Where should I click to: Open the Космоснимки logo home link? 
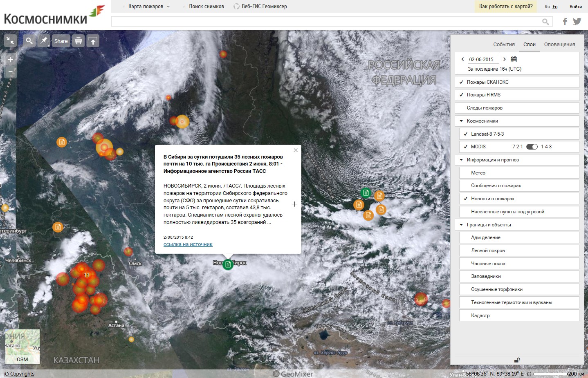click(54, 16)
